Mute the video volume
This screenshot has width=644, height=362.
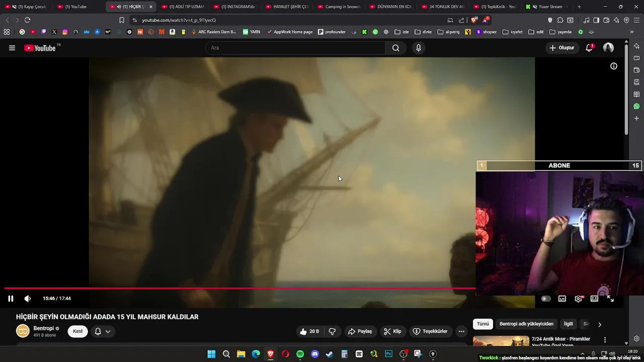[28, 298]
